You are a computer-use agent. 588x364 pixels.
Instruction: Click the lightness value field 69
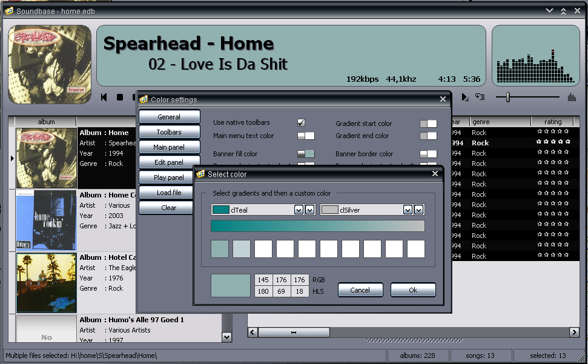tap(281, 291)
